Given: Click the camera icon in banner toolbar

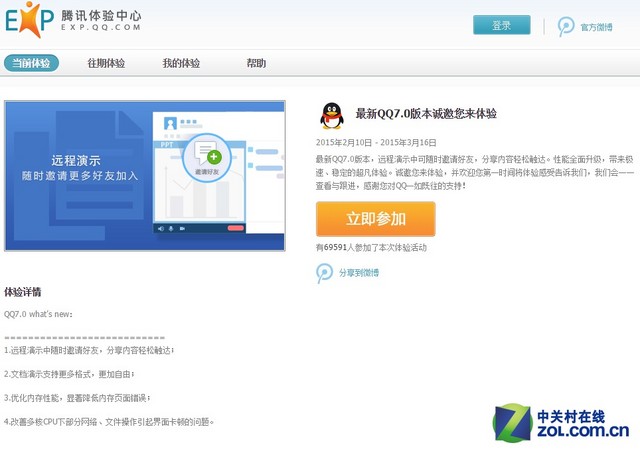Looking at the screenshot, I should pyautogui.click(x=182, y=229).
